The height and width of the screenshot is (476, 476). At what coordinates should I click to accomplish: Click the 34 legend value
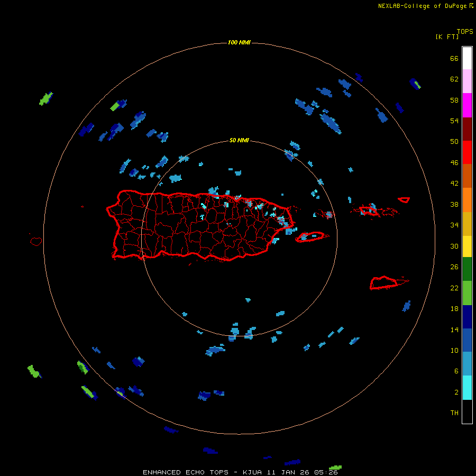click(x=454, y=225)
